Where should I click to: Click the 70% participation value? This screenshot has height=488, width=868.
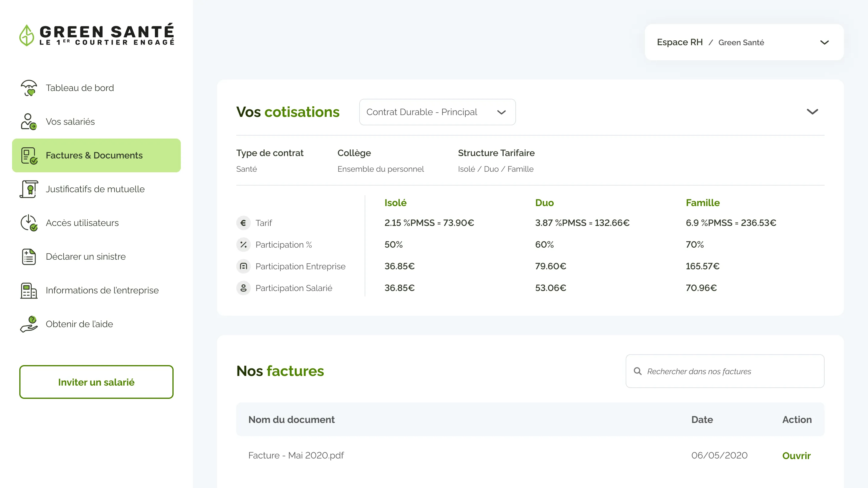click(x=695, y=245)
